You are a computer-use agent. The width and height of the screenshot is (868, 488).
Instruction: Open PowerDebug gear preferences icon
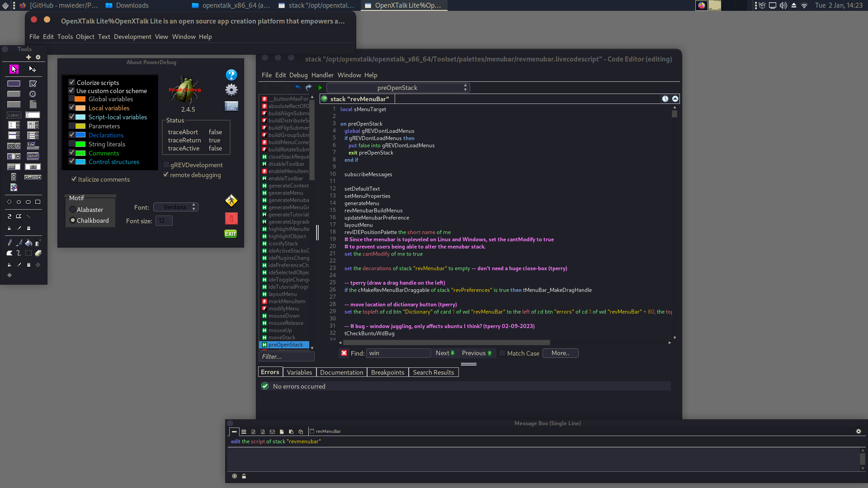[x=231, y=89]
